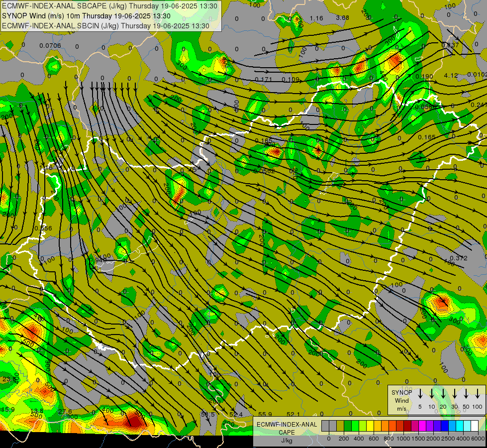Click the map value '52.4'

(x=236, y=415)
